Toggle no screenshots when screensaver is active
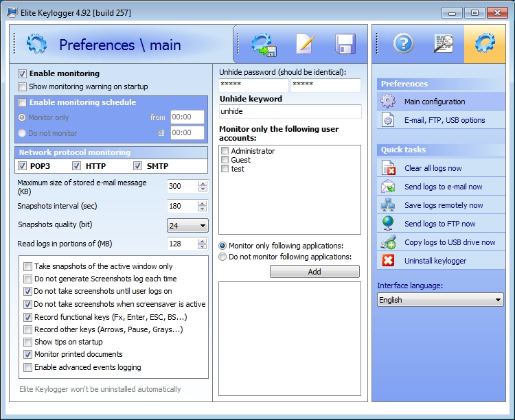Image resolution: width=515 pixels, height=420 pixels. (x=28, y=304)
